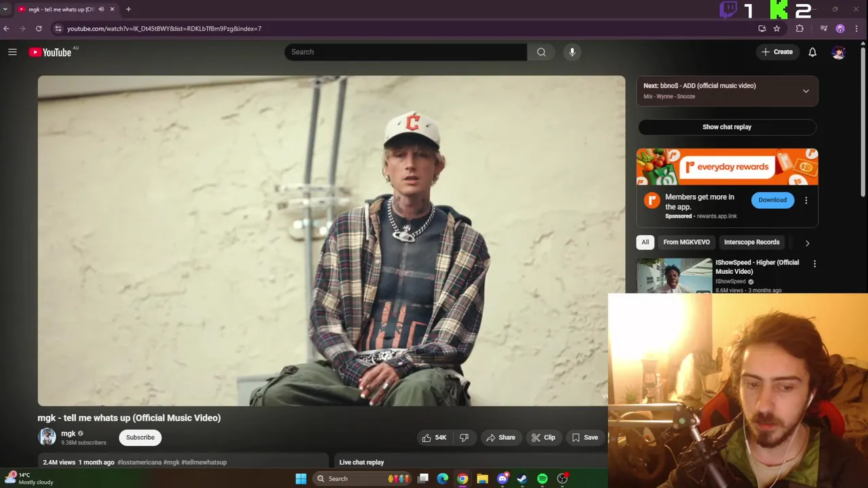868x488 pixels.
Task: Save the video to a playlist
Action: coord(585,437)
